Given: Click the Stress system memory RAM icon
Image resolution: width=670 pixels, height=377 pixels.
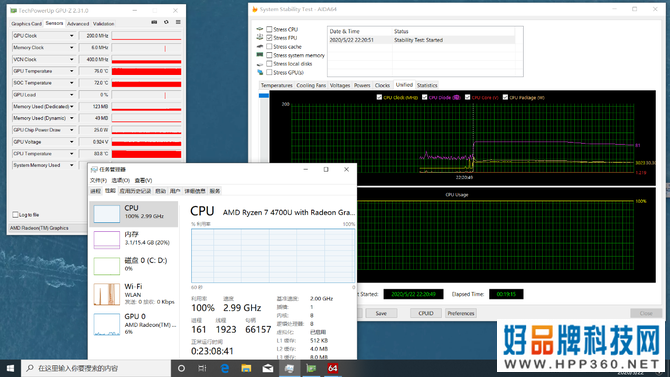Looking at the screenshot, I should (259, 55).
